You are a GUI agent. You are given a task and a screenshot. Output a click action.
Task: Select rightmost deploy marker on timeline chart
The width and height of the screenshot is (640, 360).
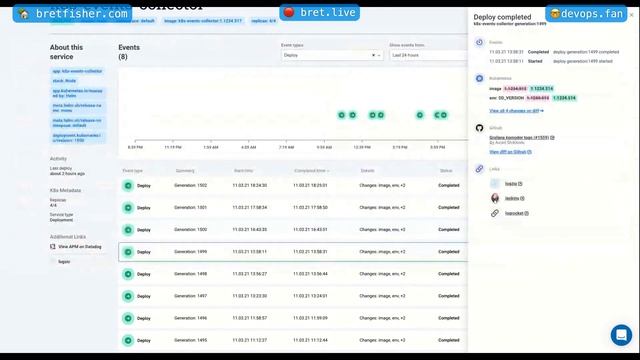444,115
